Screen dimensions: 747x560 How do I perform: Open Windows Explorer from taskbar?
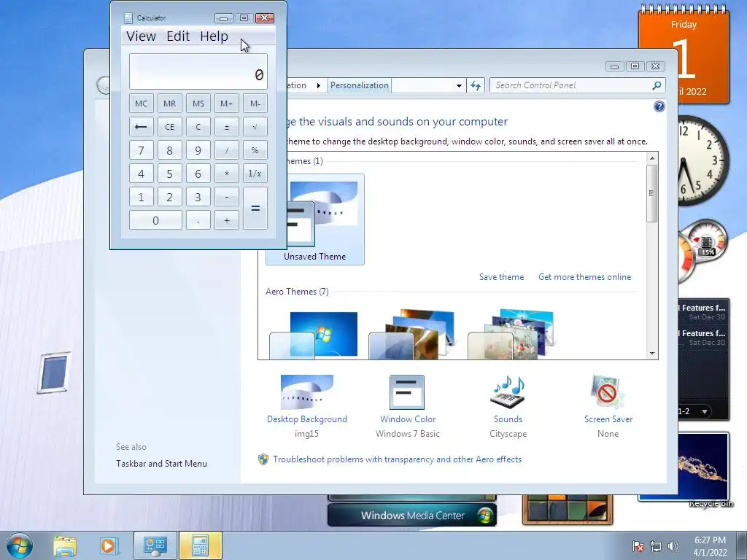click(65, 545)
